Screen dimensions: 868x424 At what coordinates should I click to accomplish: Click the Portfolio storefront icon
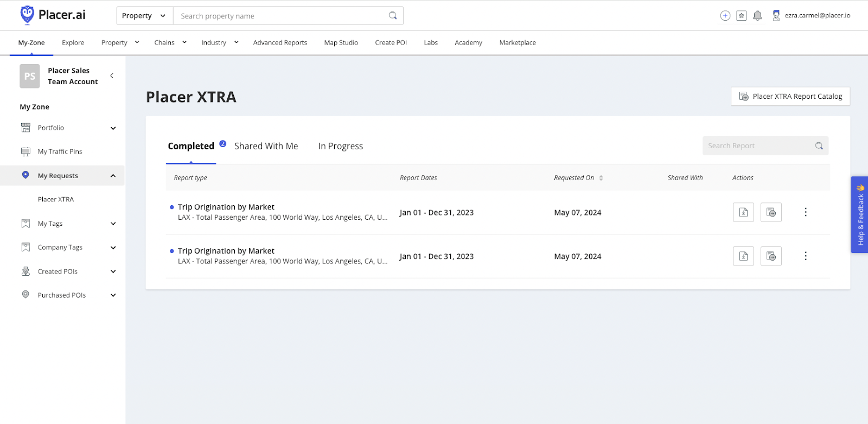click(25, 128)
